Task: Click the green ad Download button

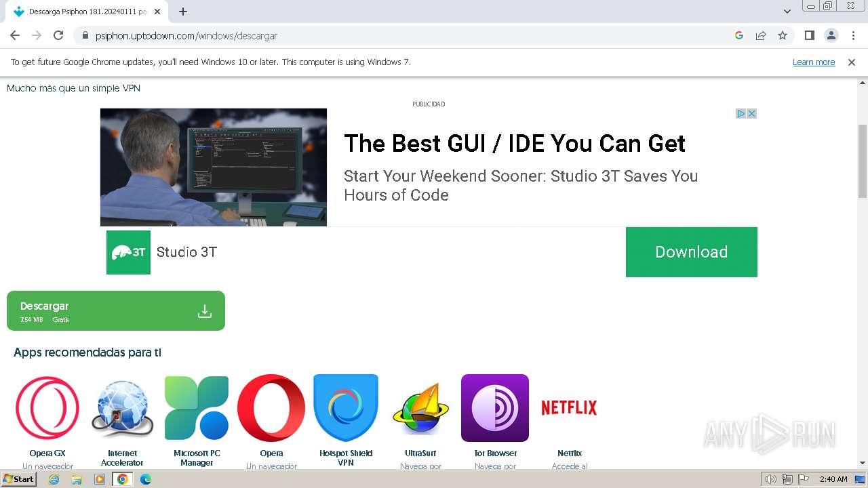Action: click(692, 252)
